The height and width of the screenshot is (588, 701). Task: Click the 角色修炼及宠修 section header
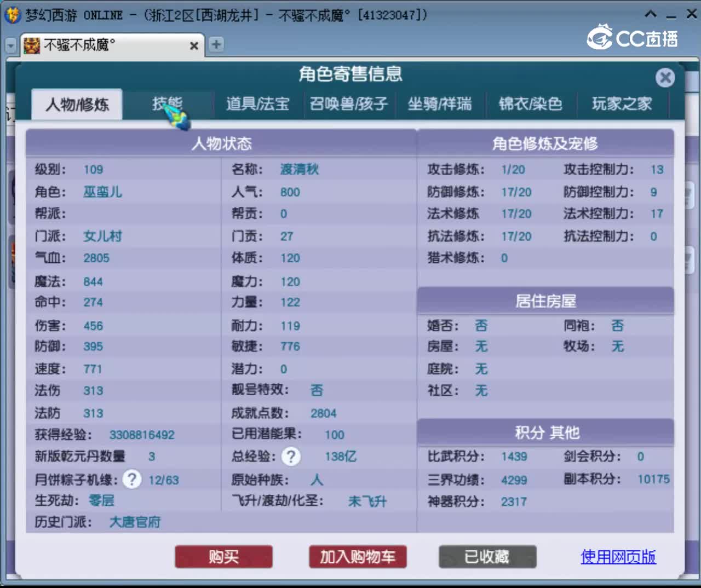point(545,143)
